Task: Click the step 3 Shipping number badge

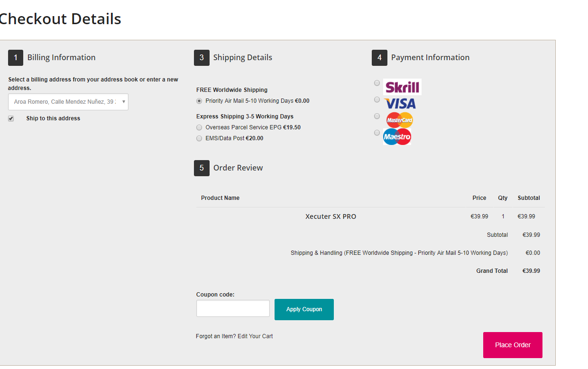Action: 202,58
